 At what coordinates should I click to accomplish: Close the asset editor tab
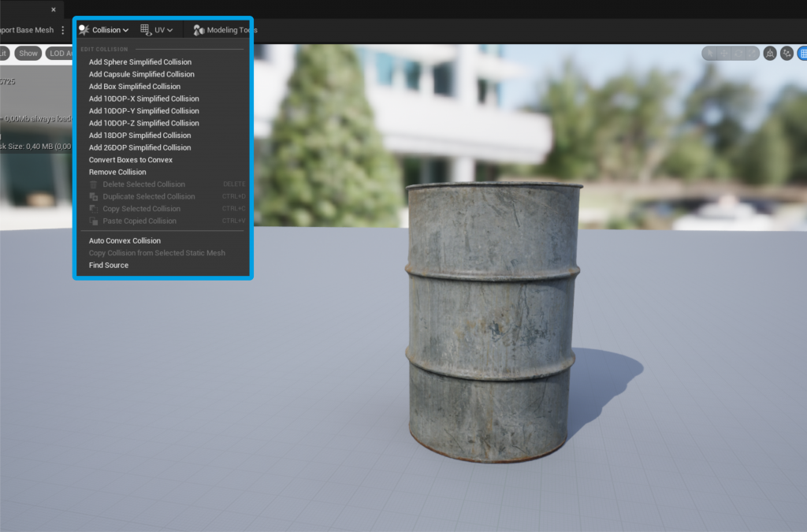click(x=54, y=9)
